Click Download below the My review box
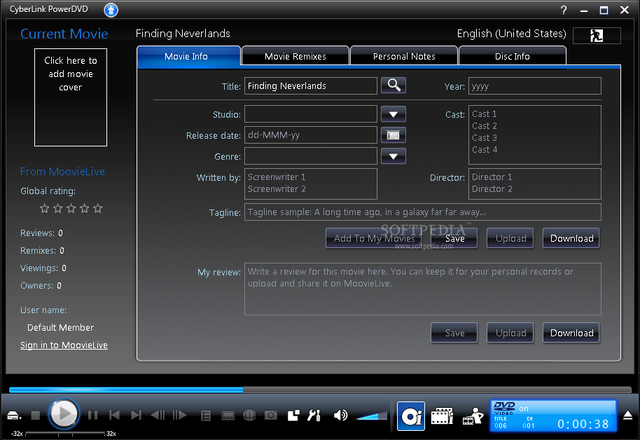 pos(571,333)
